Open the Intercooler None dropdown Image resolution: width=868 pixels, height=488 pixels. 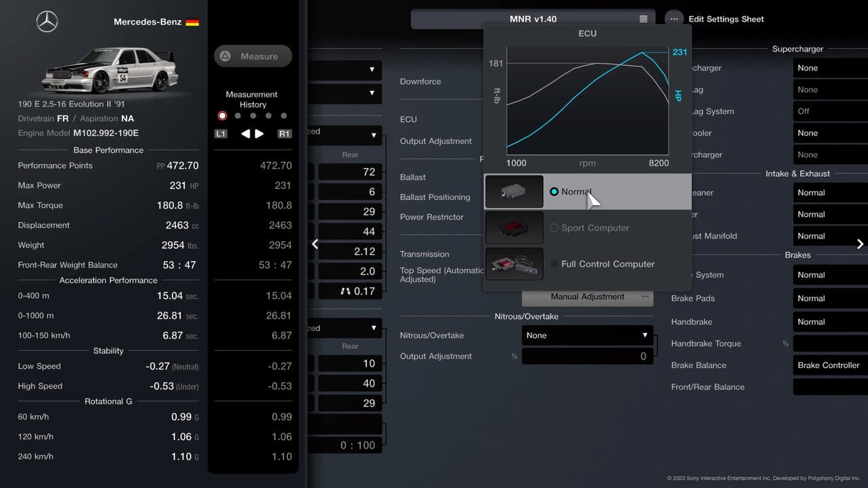831,133
